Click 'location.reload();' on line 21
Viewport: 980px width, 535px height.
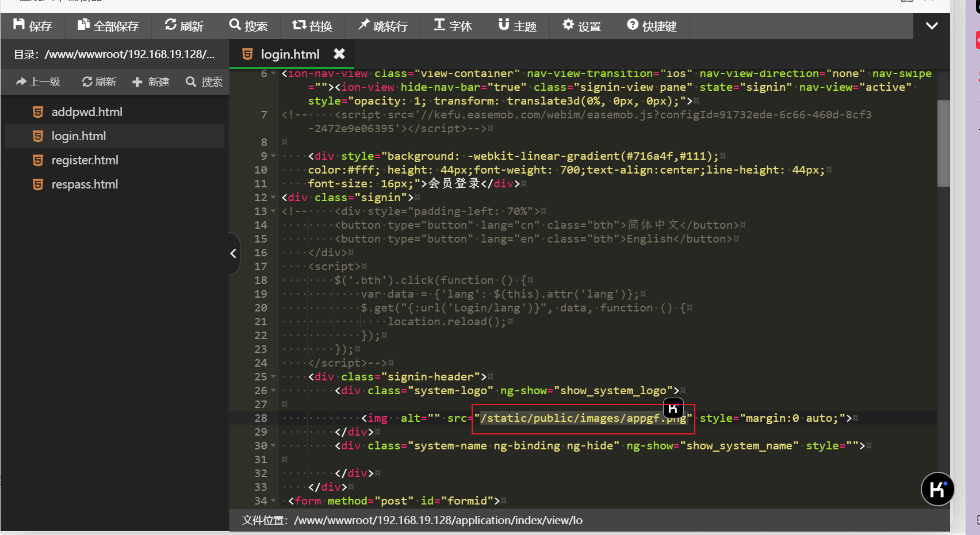pos(447,322)
